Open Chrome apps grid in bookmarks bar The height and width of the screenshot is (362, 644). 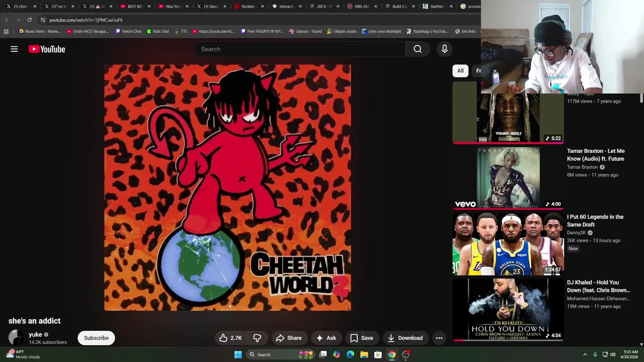point(6,31)
